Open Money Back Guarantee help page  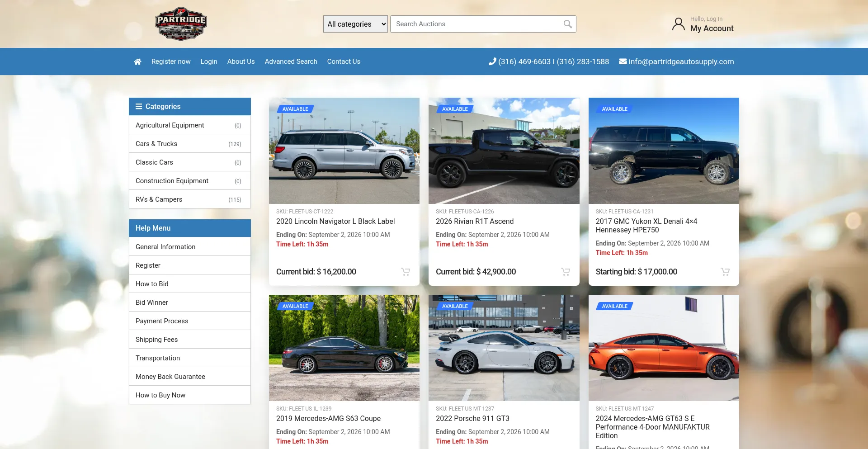(x=190, y=377)
